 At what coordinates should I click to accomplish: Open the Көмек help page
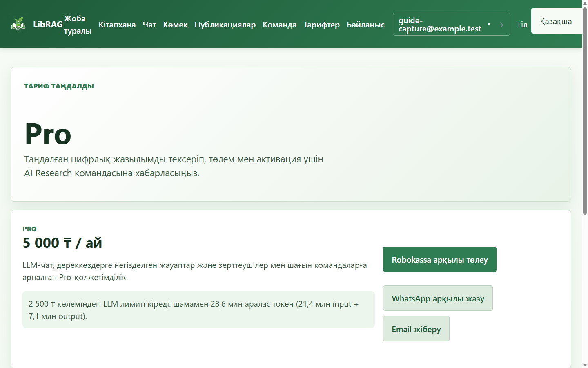(175, 25)
